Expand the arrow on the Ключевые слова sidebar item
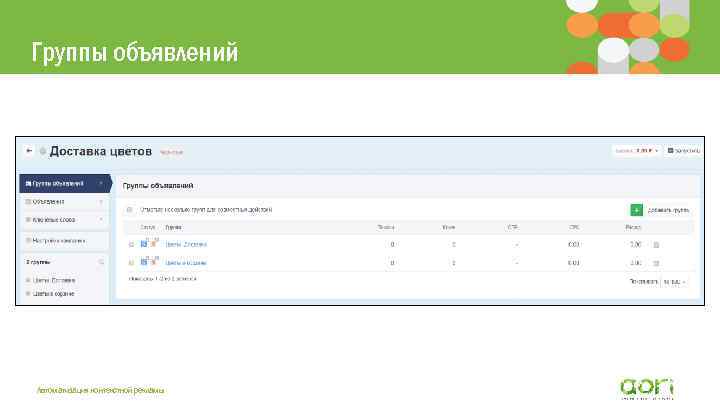 coord(101,219)
